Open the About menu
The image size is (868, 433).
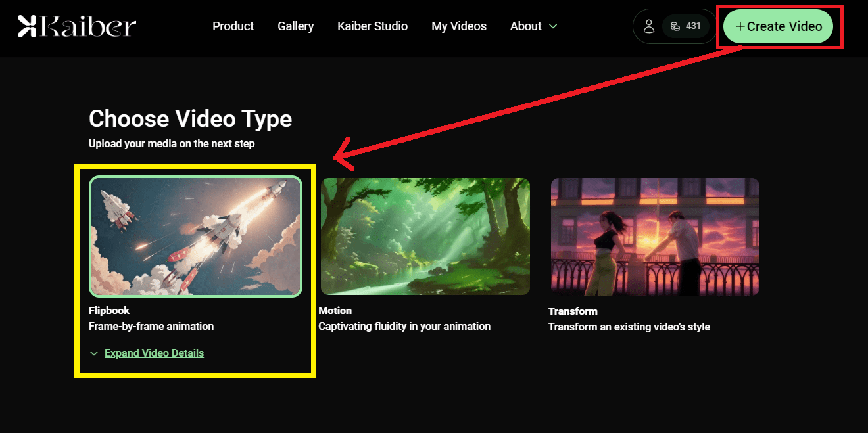pos(525,26)
